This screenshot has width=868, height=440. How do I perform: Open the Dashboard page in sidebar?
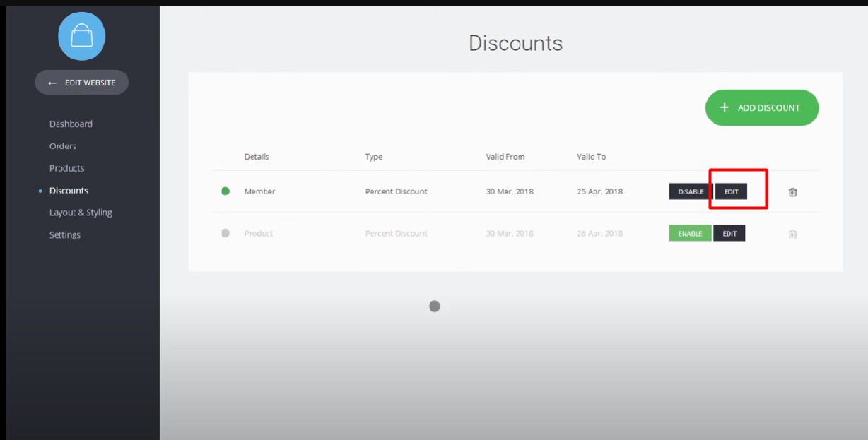coord(71,124)
